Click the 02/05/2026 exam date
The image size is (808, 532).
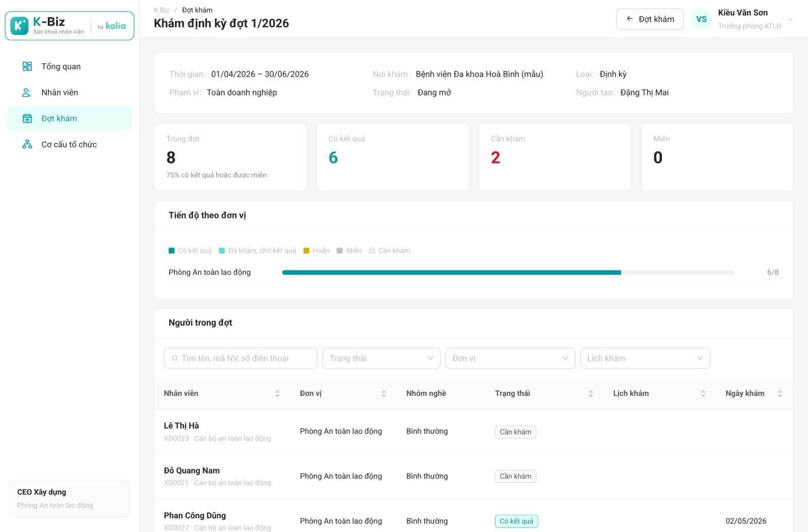[746, 521]
